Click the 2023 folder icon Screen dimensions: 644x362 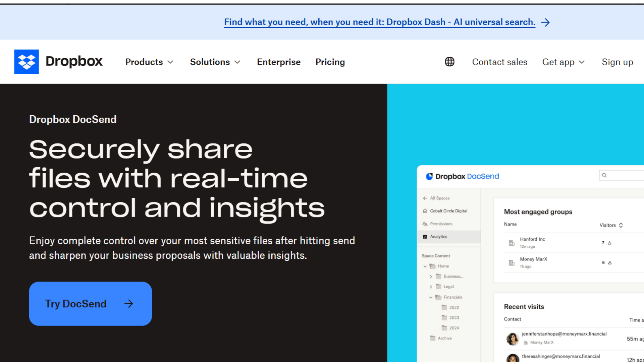pos(444,317)
